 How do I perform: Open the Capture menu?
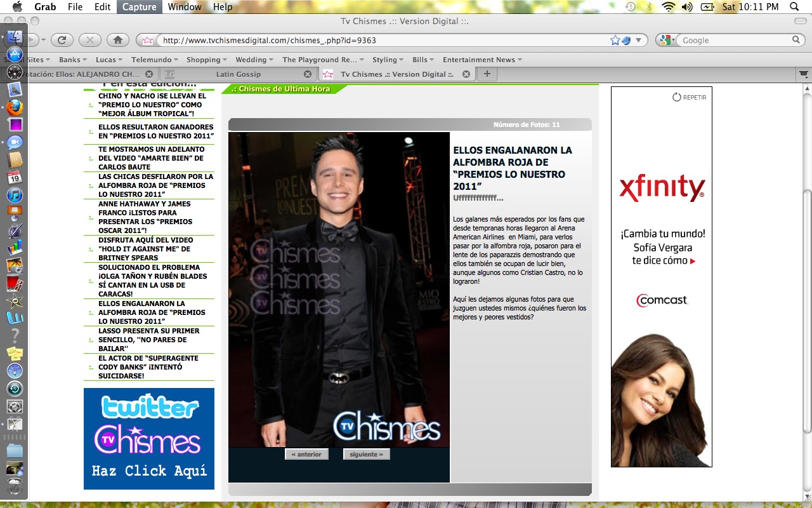pos(140,7)
